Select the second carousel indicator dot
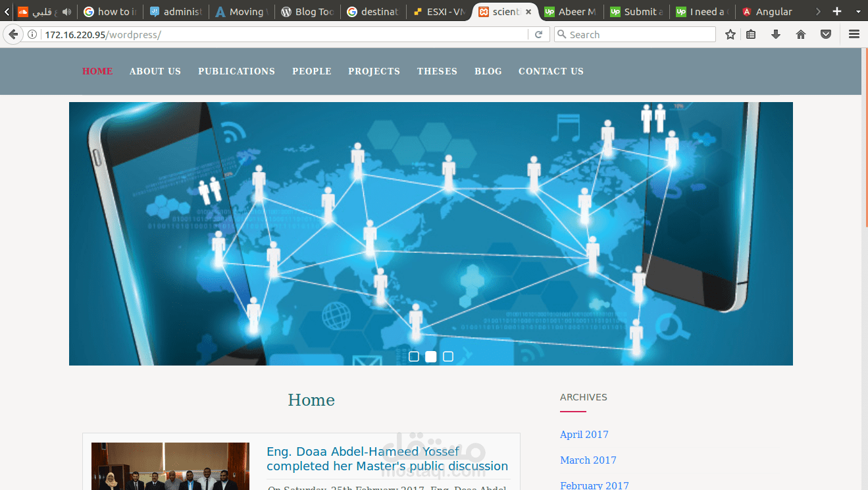Screen dimensions: 868x490 pyautogui.click(x=431, y=356)
